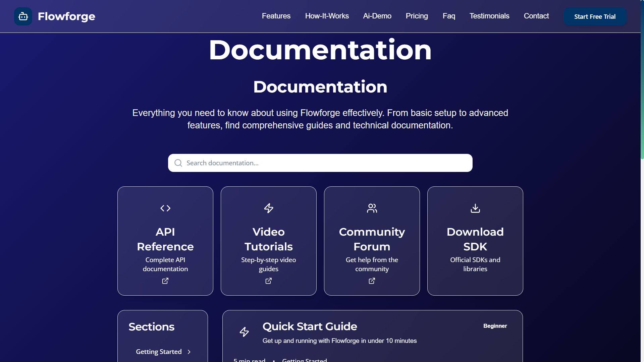Click the magnifier icon in search bar
Image resolution: width=644 pixels, height=362 pixels.
tap(178, 163)
